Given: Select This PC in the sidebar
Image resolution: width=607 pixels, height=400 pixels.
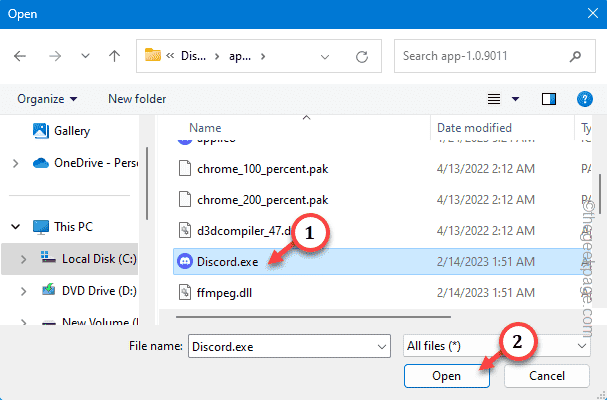Looking at the screenshot, I should (x=74, y=227).
